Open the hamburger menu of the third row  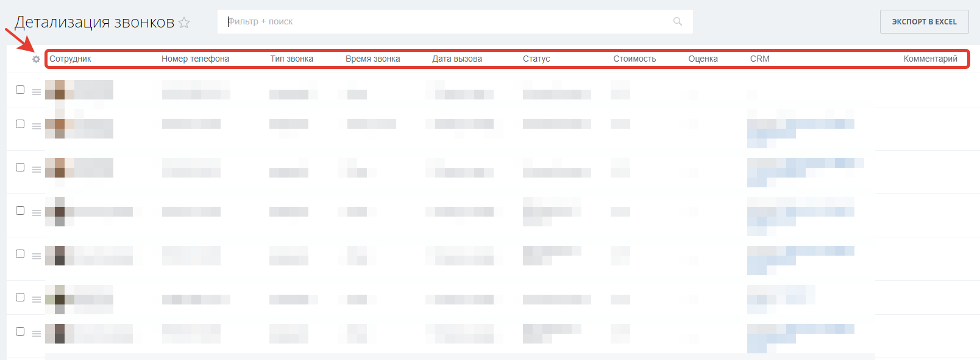(37, 170)
